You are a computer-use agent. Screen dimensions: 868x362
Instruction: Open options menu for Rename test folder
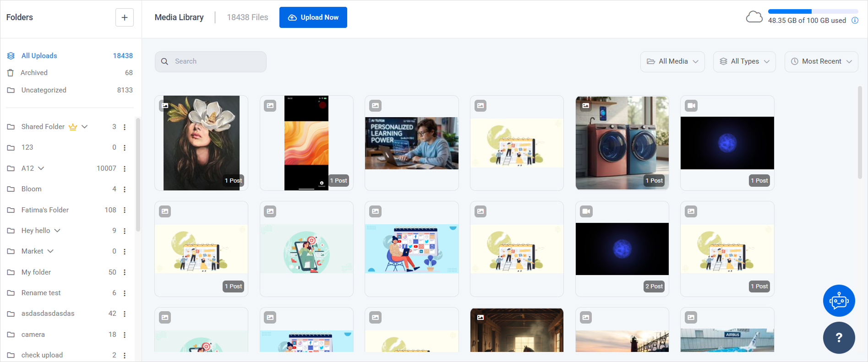pos(125,293)
